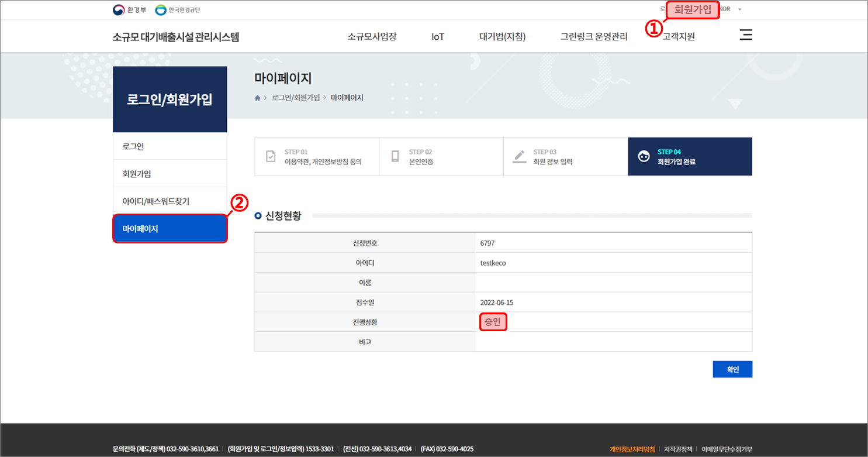Open the 소규모사업장 menu
Image resolution: width=868 pixels, height=457 pixels.
click(x=372, y=36)
